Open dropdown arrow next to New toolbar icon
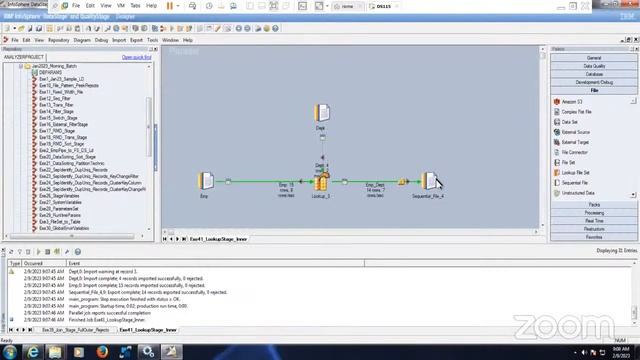 pyautogui.click(x=14, y=29)
